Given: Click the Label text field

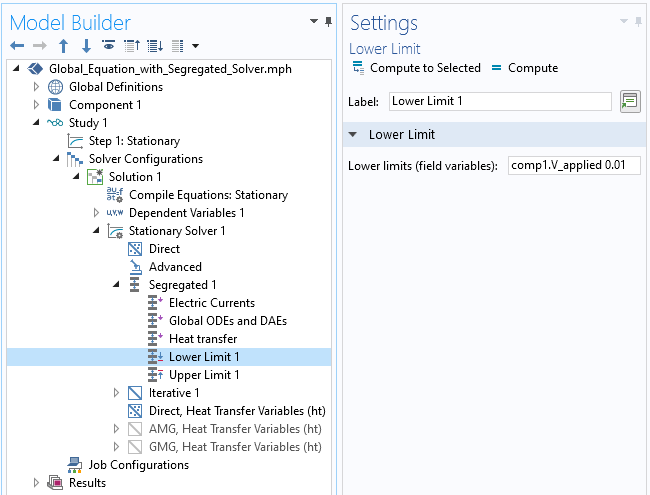Looking at the screenshot, I should [x=500, y=101].
